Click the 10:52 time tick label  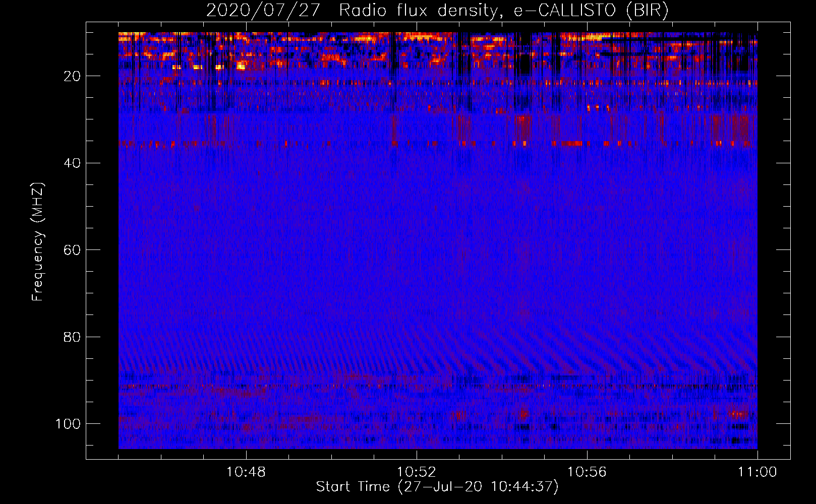(x=417, y=472)
